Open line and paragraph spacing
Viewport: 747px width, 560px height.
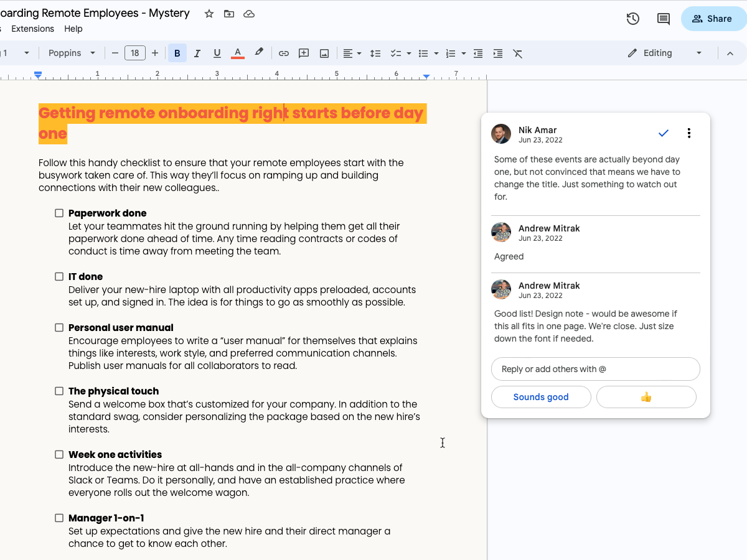click(x=375, y=54)
